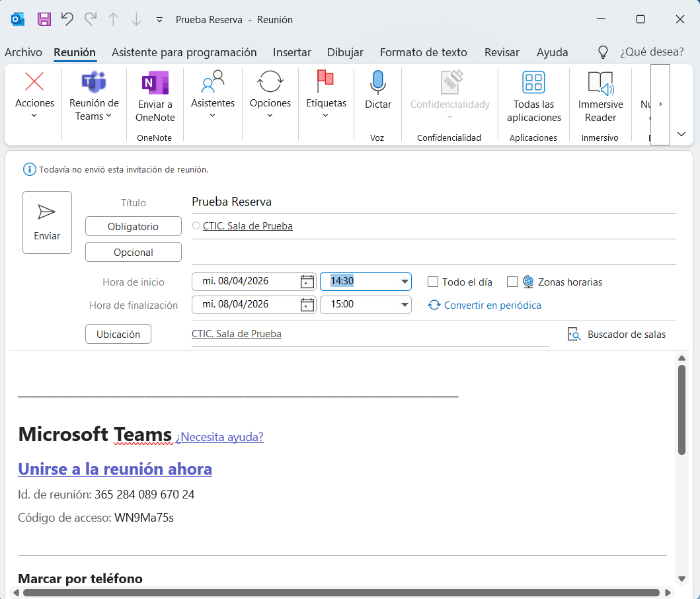Expand the 14:30 start time dropdown

(x=404, y=282)
